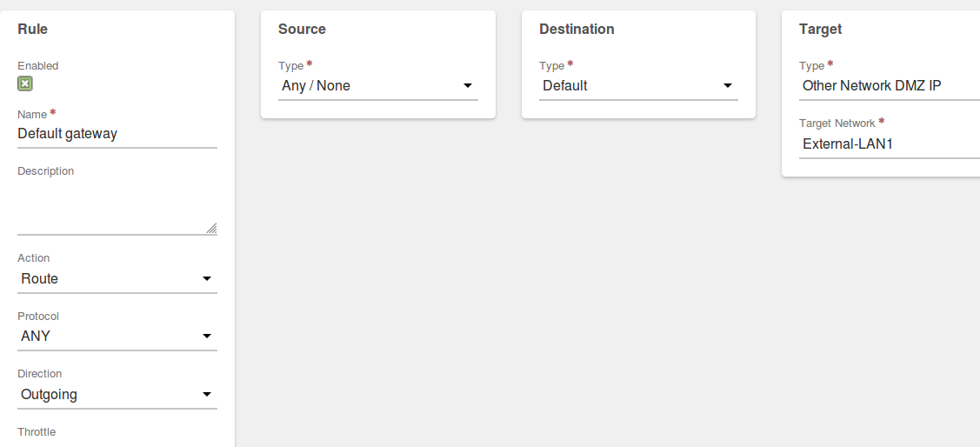Click the Name field containing Default gateway
Viewport: 980px width, 447px height.
pos(117,134)
